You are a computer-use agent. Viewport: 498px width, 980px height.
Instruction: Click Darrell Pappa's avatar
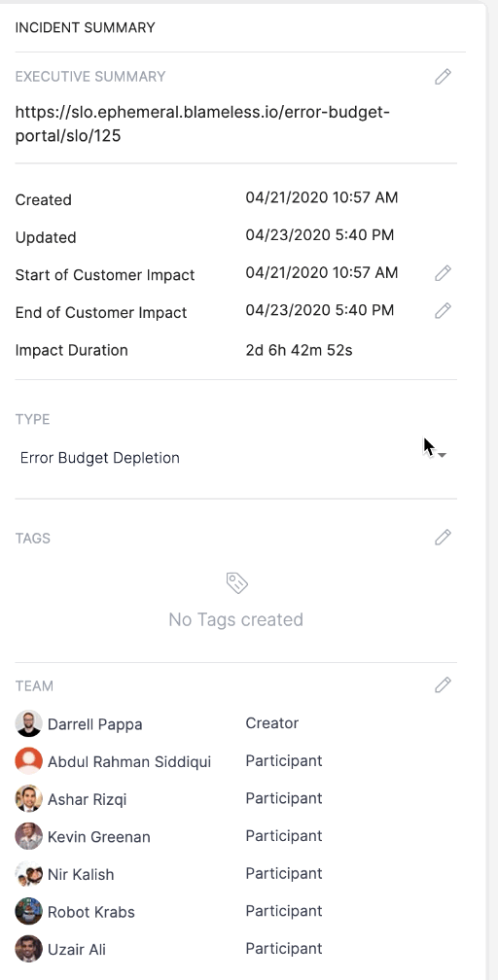(29, 723)
